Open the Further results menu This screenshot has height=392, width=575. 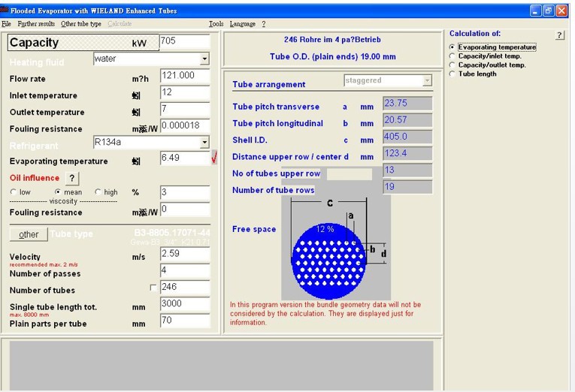point(36,24)
